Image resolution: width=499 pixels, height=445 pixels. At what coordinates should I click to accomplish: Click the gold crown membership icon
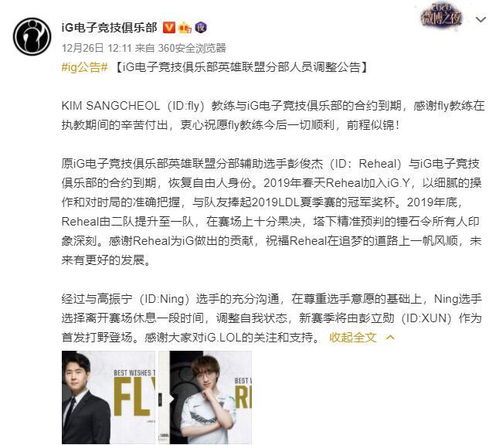[x=185, y=28]
